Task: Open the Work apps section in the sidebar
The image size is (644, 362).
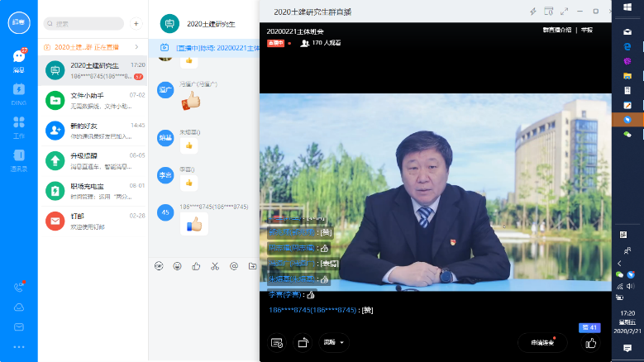Action: [x=19, y=126]
